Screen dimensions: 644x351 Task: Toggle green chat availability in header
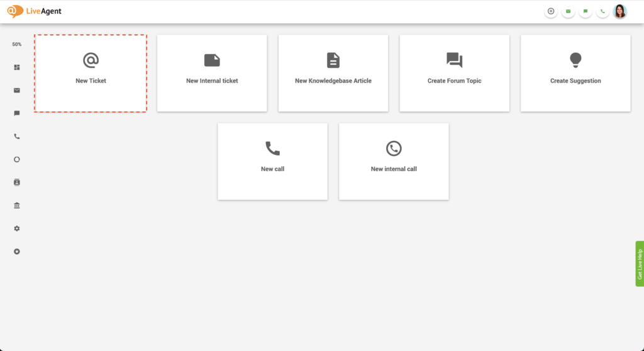tap(586, 11)
